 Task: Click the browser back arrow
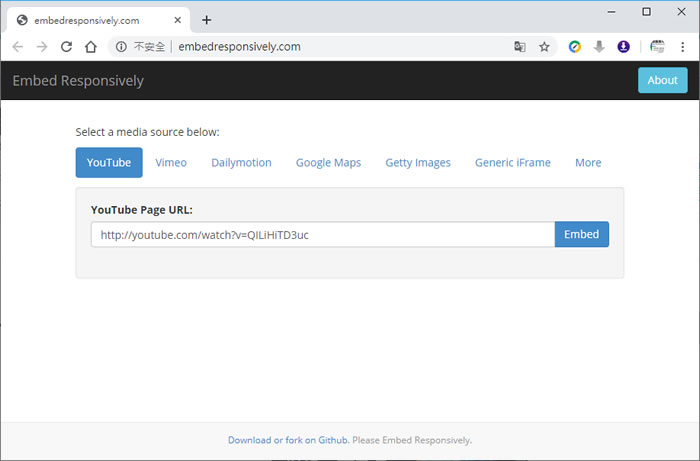[18, 46]
